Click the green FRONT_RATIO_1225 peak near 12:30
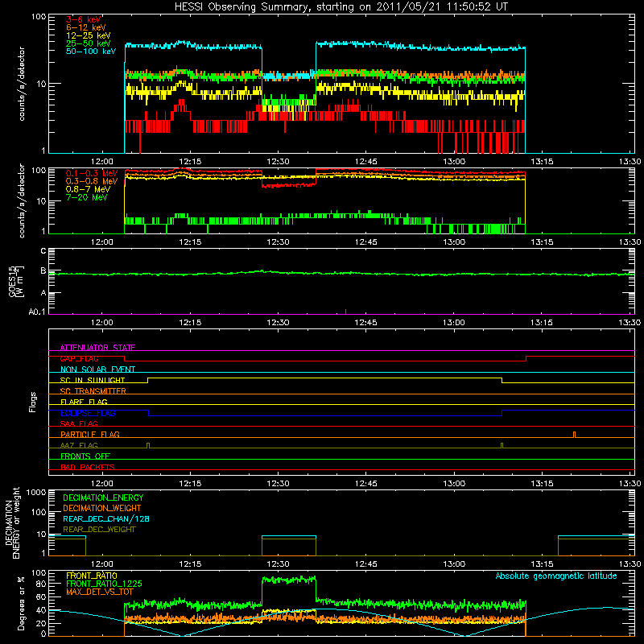Screen dimensions: 644x644 (x=289, y=580)
